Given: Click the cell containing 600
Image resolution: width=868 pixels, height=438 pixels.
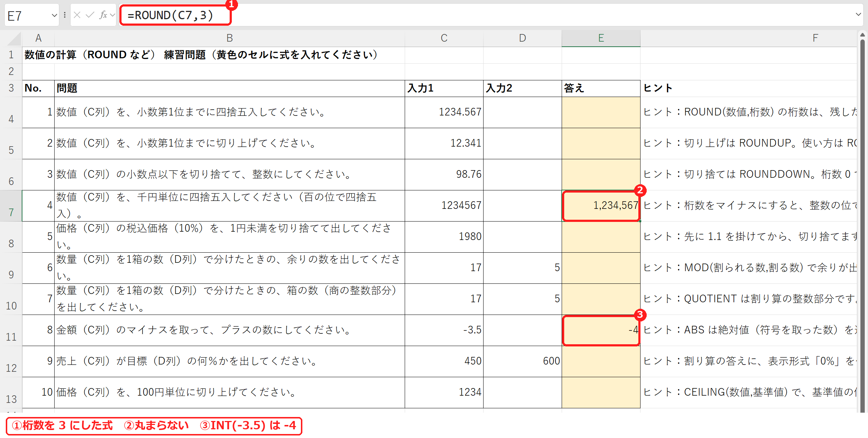Looking at the screenshot, I should pyautogui.click(x=523, y=361).
